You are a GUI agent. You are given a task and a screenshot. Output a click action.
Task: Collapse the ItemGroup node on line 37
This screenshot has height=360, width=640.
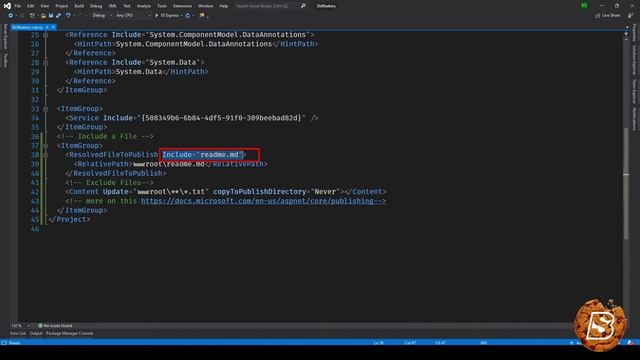click(x=46, y=146)
